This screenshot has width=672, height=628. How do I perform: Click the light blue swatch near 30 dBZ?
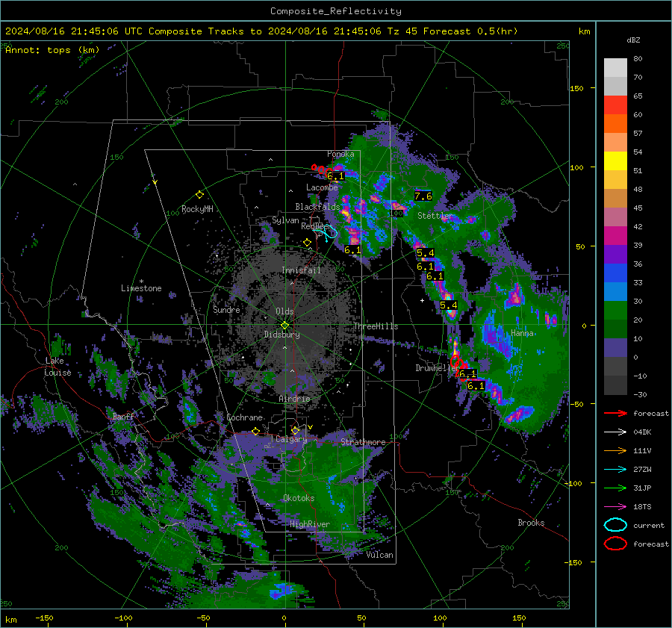[615, 291]
